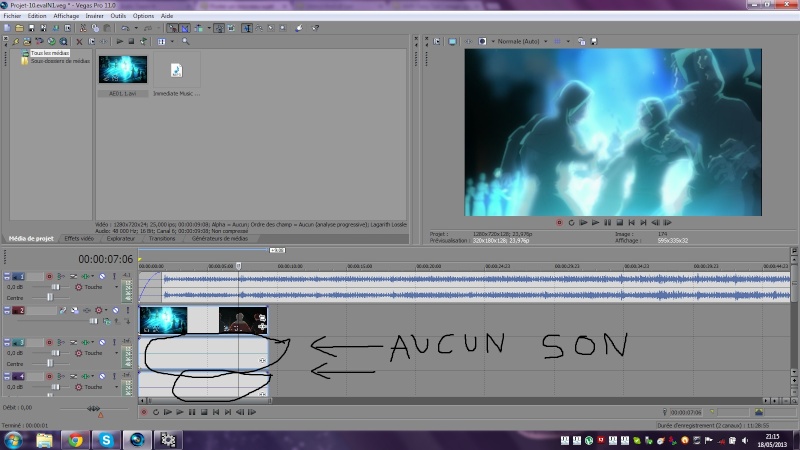This screenshot has height=450, width=800.
Task: Click the Undo arrow icon
Action: [125, 28]
